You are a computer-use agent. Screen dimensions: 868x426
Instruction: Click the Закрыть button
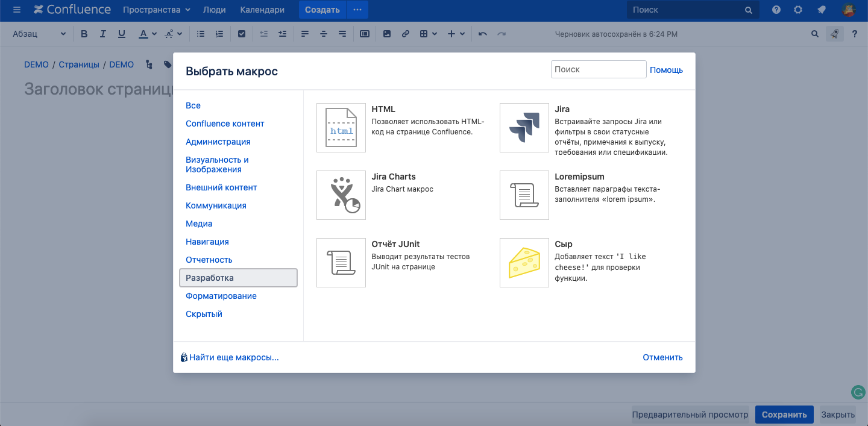tap(838, 415)
